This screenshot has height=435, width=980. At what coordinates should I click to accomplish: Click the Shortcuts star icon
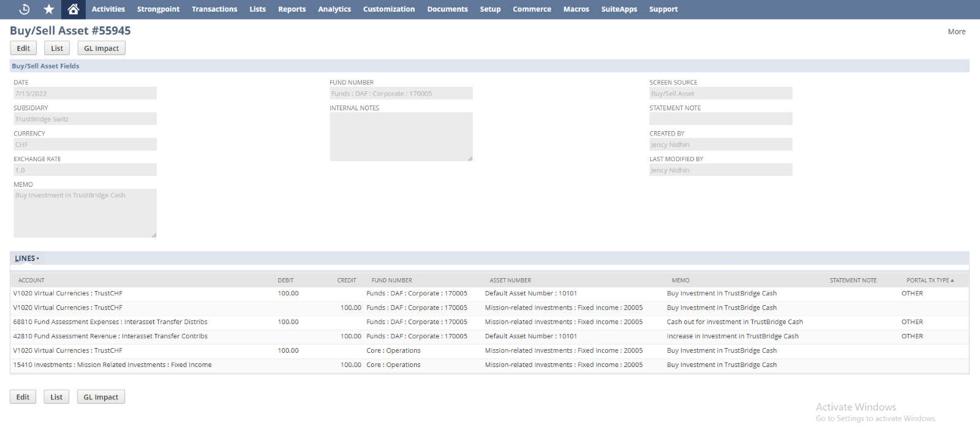(49, 9)
